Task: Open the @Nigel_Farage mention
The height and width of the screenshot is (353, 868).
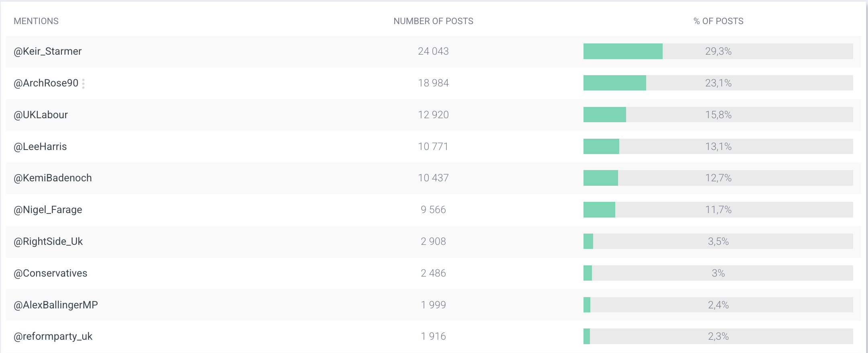Action: click(48, 210)
